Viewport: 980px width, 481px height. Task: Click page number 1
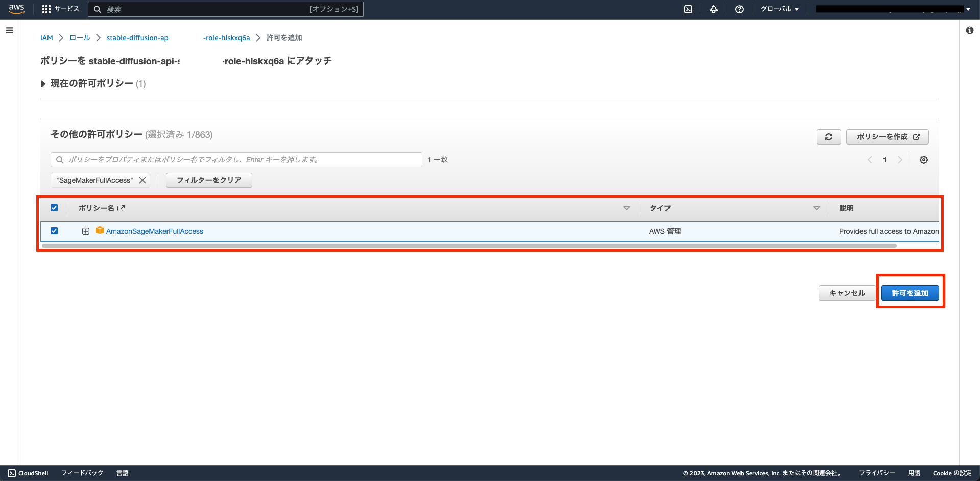[x=885, y=160]
